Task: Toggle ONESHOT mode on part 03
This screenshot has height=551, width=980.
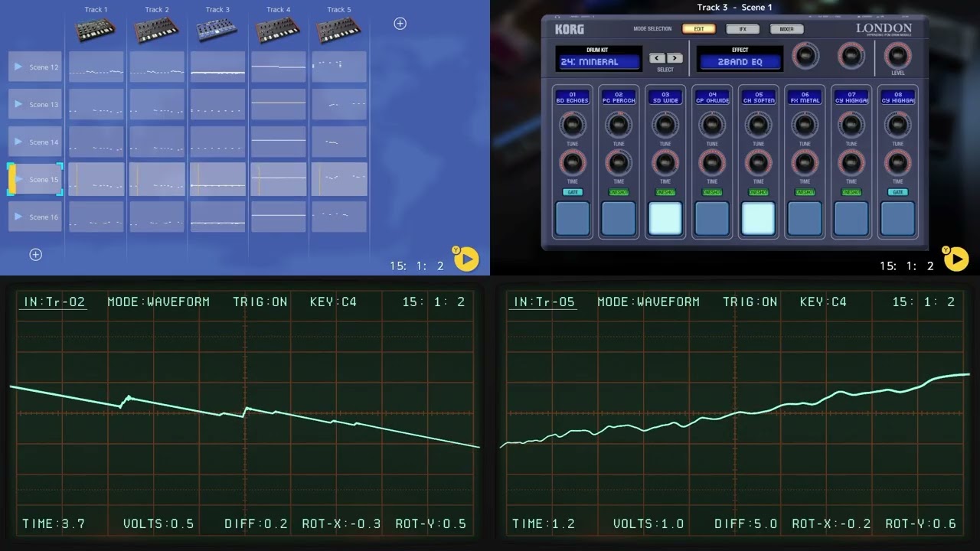Action: point(665,192)
